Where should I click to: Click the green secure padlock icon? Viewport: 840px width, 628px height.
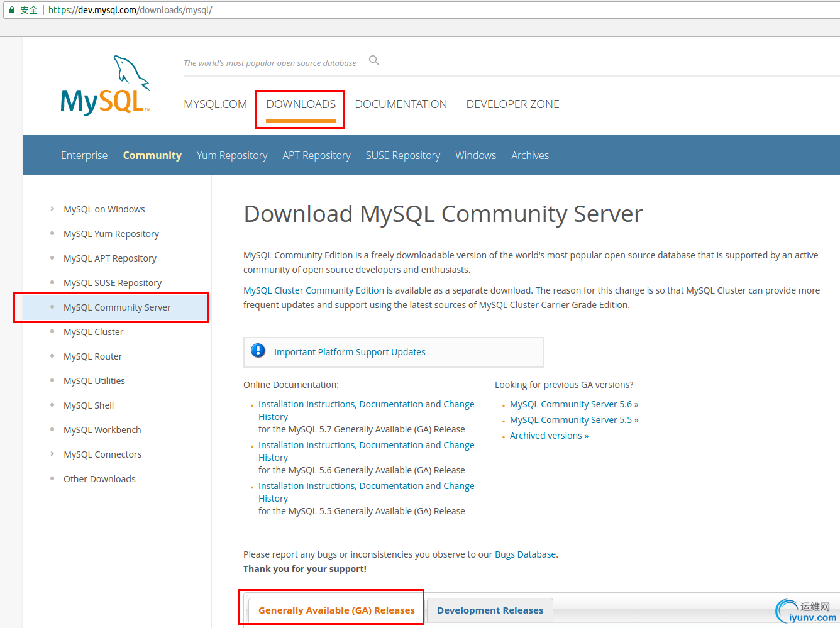(x=11, y=10)
